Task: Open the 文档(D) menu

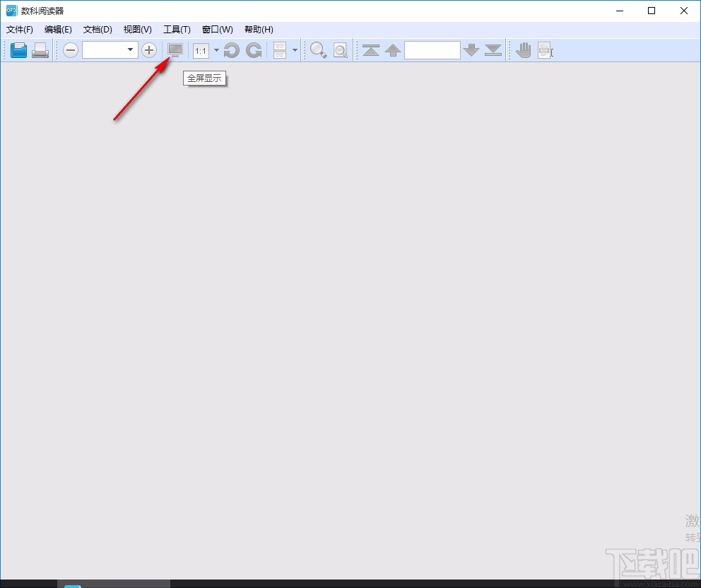Action: tap(98, 30)
